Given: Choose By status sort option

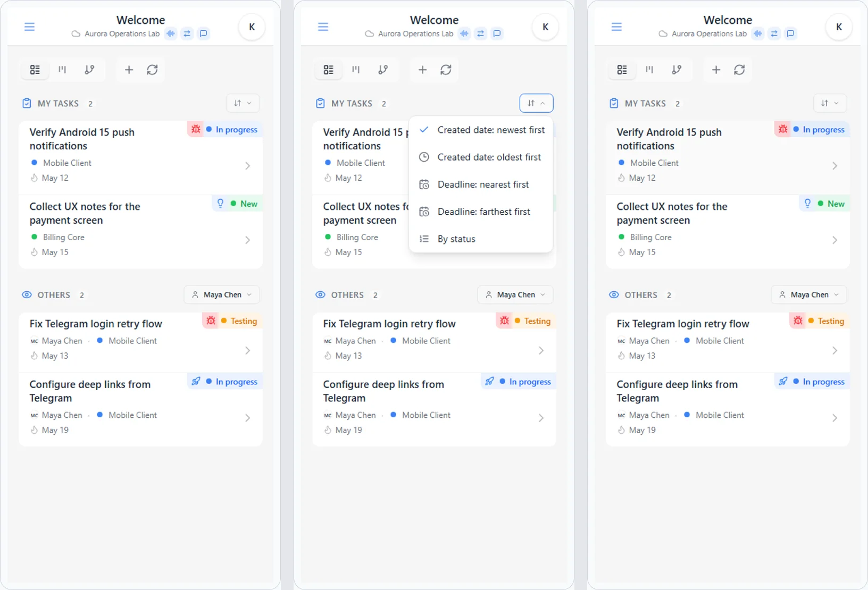Looking at the screenshot, I should [481, 239].
